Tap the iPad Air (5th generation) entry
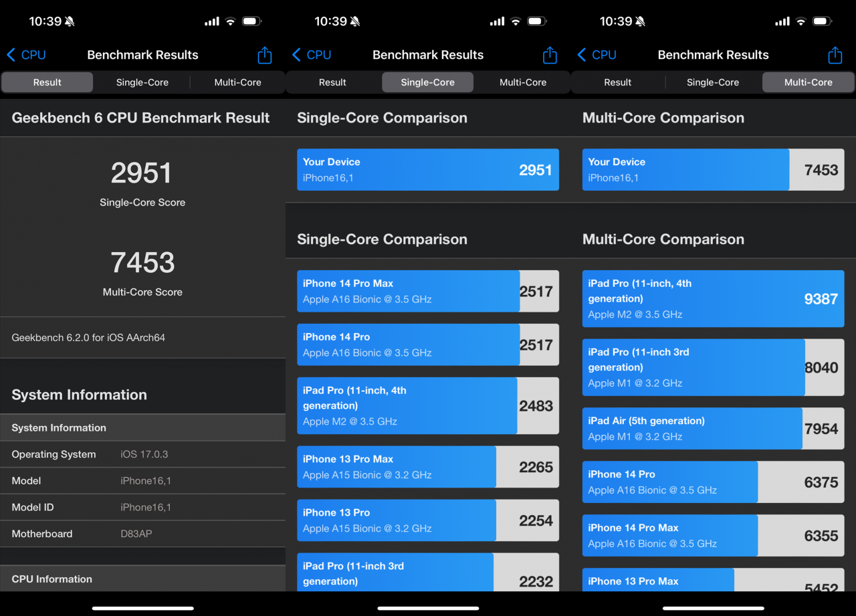This screenshot has height=616, width=856. 713,429
